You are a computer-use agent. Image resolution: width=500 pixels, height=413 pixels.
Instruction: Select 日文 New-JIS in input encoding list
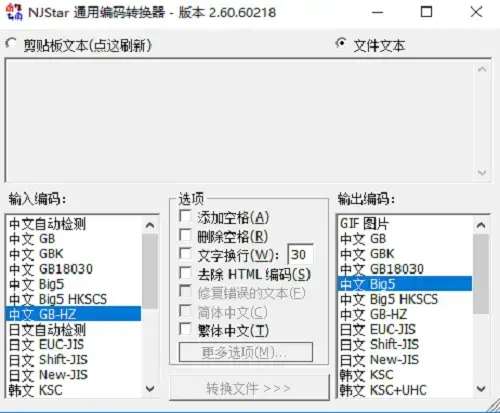coord(74,375)
